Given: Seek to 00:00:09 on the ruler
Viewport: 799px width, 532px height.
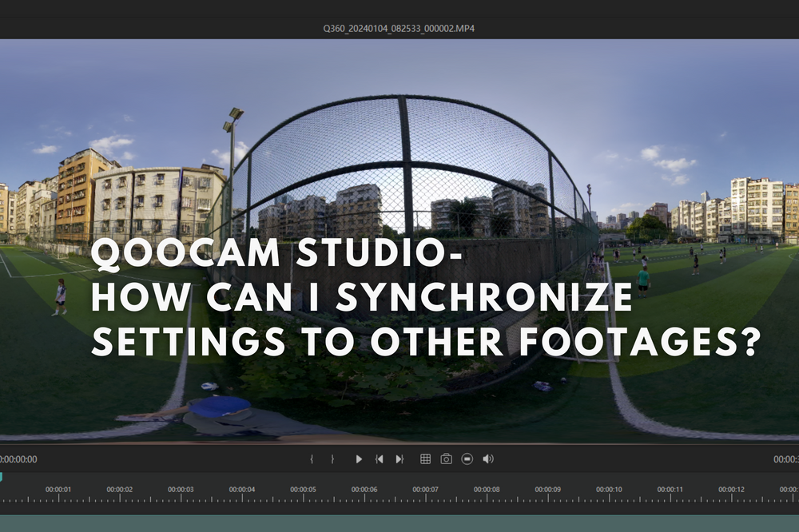Looking at the screenshot, I should pos(548,489).
